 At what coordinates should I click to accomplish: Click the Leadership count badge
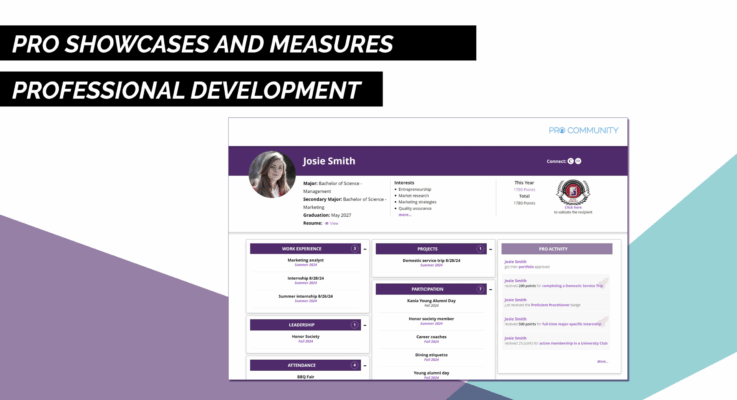tap(354, 325)
